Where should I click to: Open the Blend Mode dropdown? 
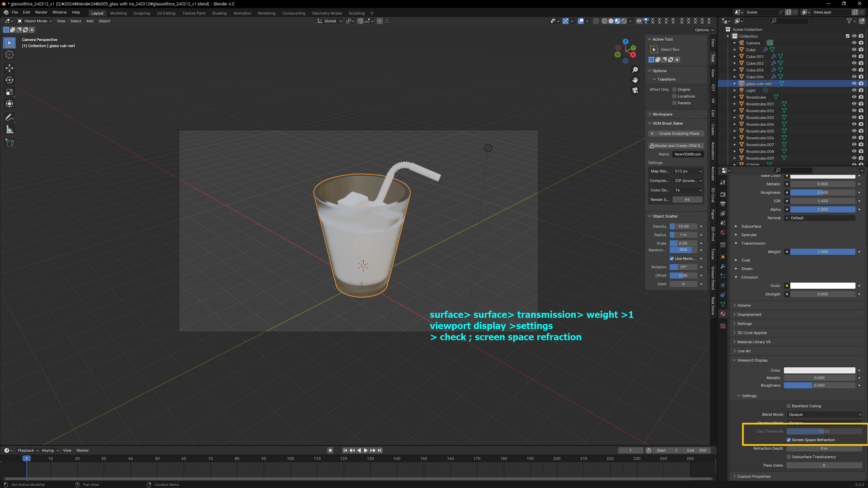pos(824,414)
